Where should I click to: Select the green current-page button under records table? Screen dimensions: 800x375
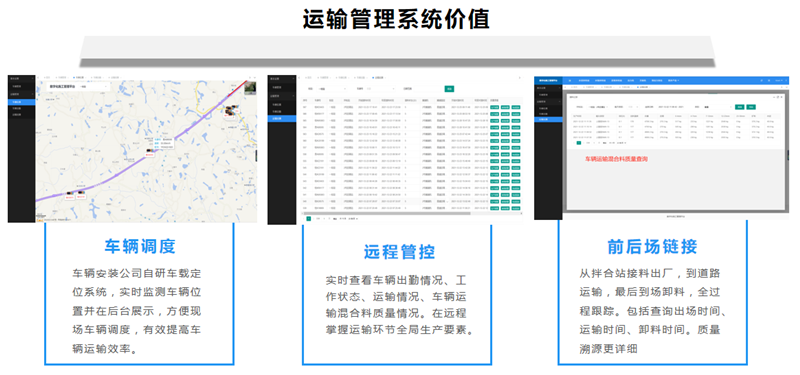pyautogui.click(x=309, y=218)
